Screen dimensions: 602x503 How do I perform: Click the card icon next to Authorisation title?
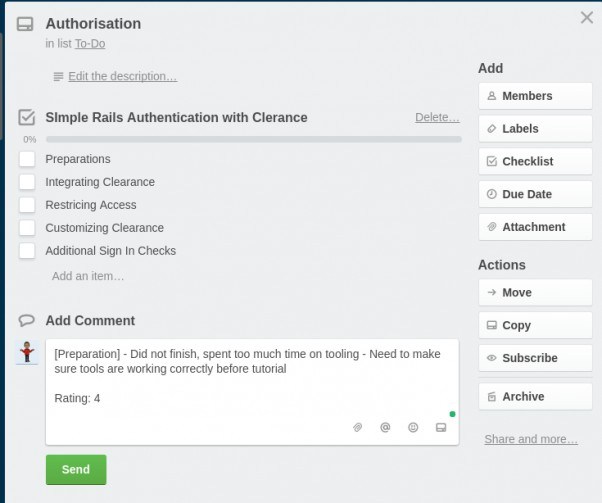(x=25, y=24)
